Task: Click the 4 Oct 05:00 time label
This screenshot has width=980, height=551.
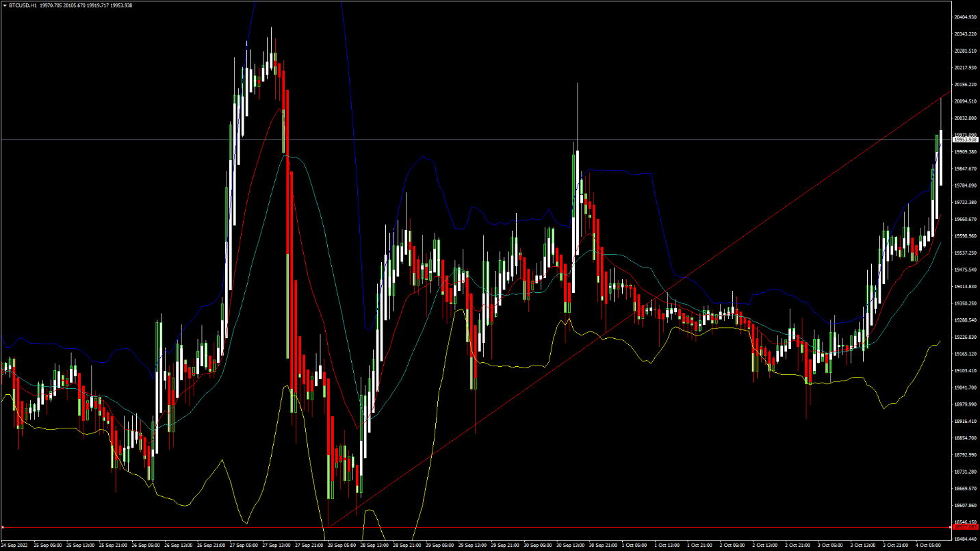Action: (x=928, y=546)
